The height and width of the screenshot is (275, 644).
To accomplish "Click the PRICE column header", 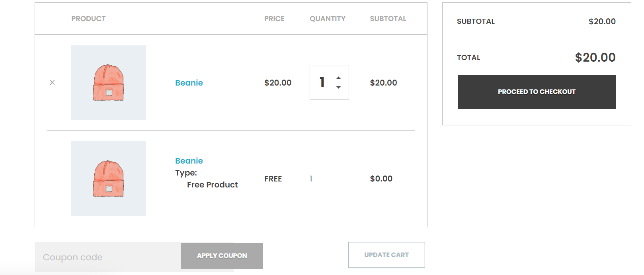I will [274, 19].
